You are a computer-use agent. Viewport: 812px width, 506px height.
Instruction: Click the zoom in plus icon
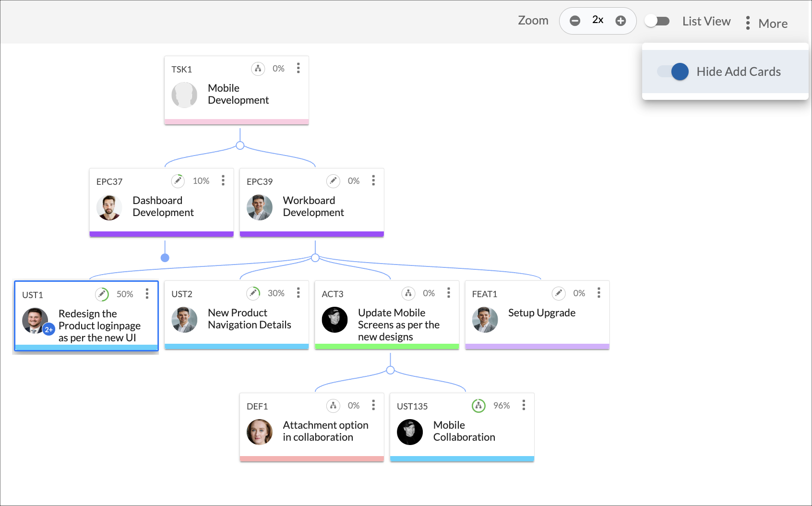click(621, 21)
